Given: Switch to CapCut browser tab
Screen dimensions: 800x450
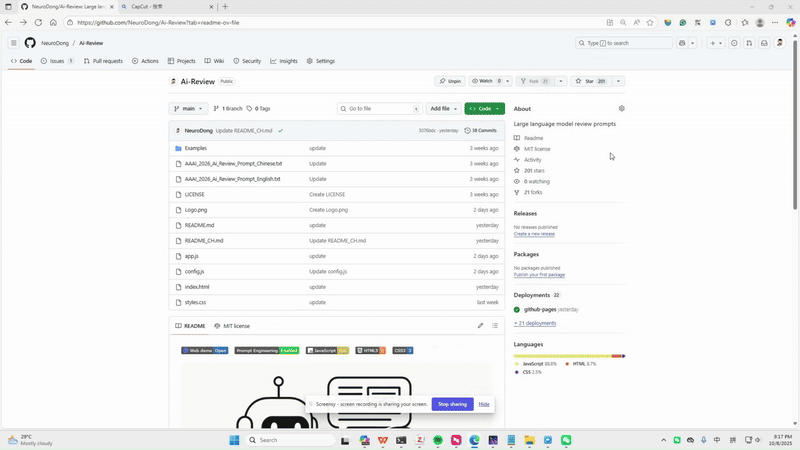Looking at the screenshot, I should (x=166, y=7).
